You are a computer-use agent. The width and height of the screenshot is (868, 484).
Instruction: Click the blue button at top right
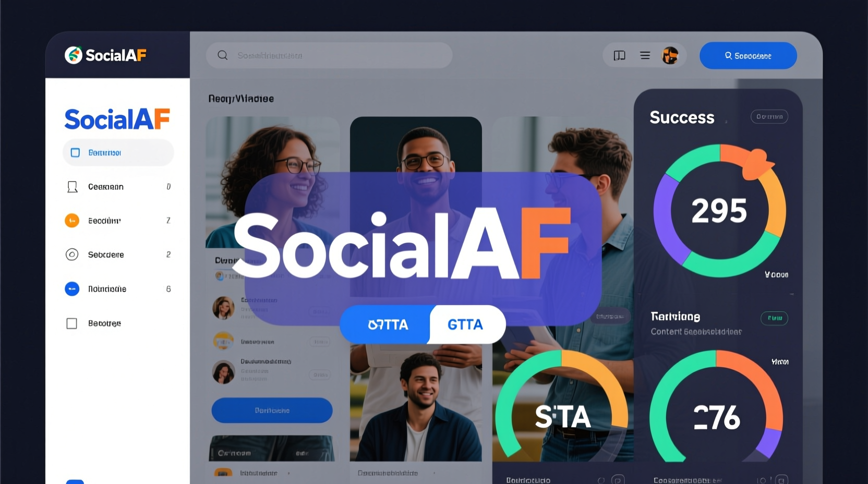[x=748, y=55]
